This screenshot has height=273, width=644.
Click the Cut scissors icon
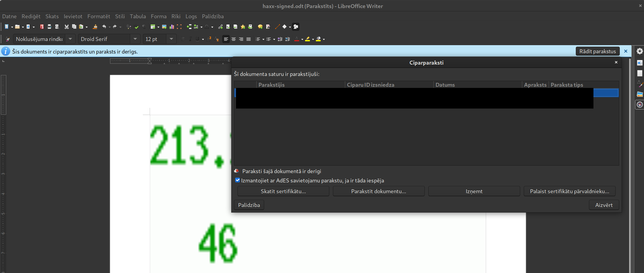coord(66,27)
